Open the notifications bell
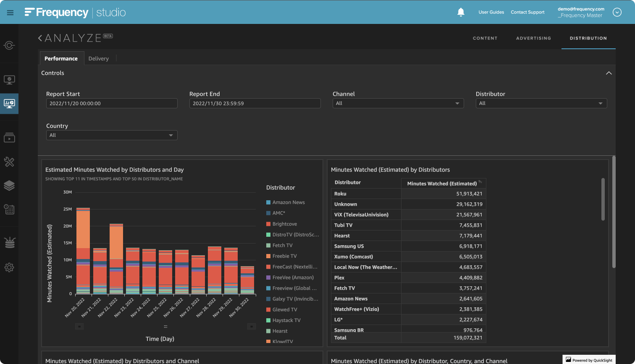 click(x=461, y=12)
